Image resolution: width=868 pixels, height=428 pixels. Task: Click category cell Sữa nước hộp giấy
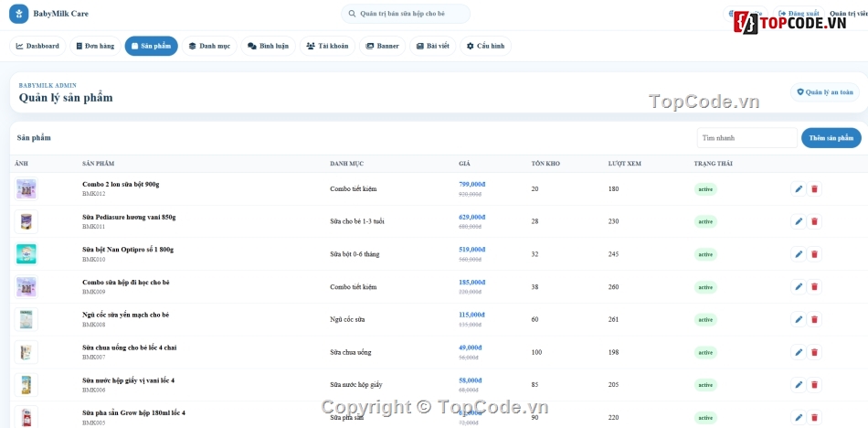(356, 385)
